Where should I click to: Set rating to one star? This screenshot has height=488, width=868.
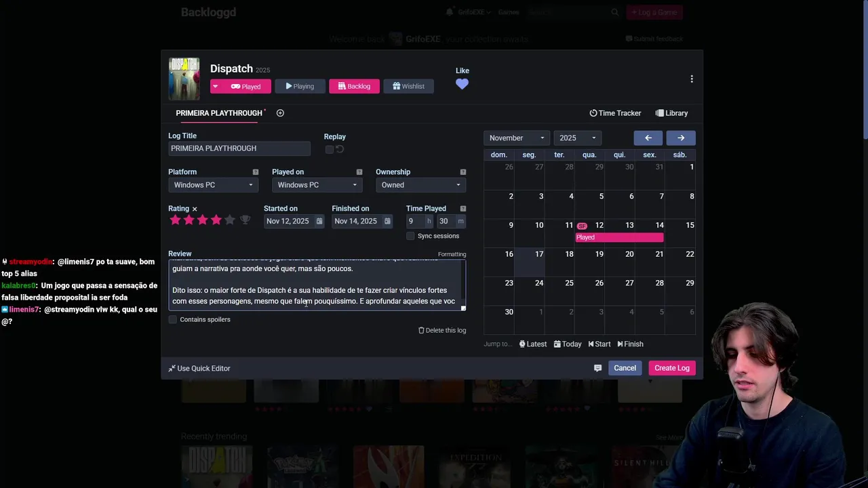175,220
